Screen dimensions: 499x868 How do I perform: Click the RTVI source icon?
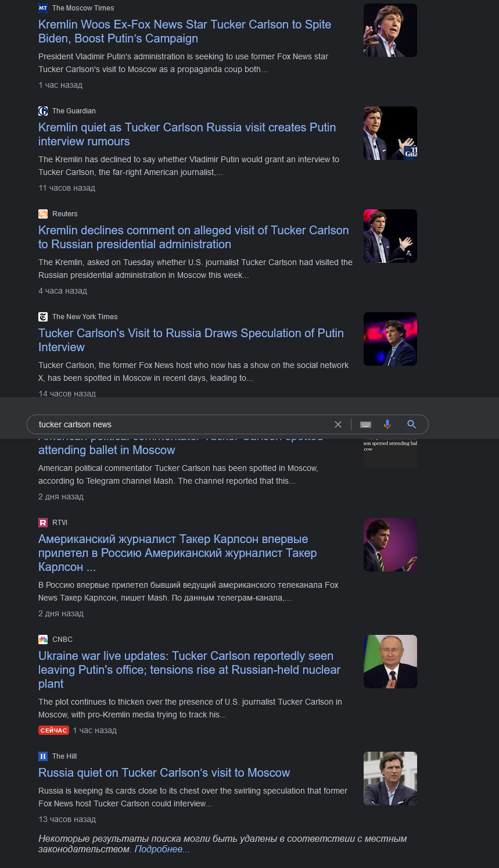pyautogui.click(x=43, y=523)
